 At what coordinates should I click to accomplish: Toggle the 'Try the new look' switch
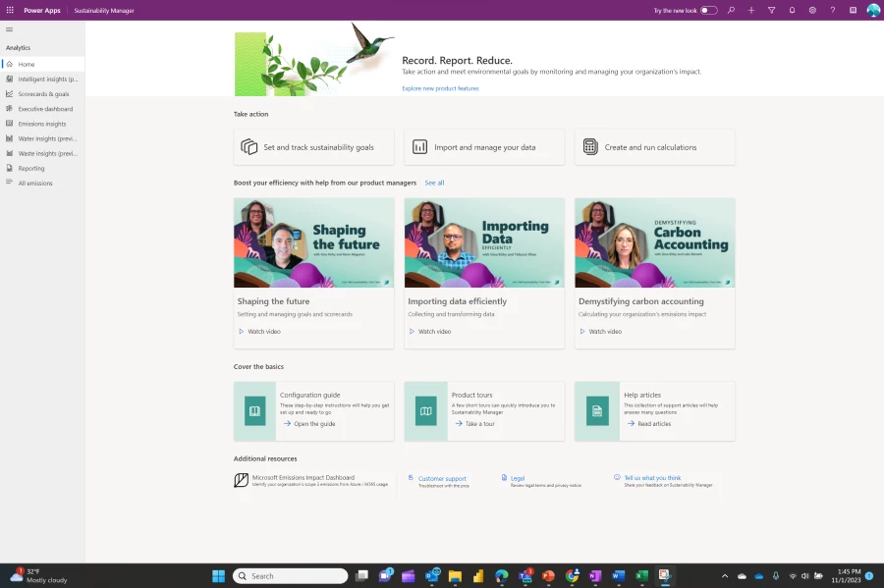point(708,10)
